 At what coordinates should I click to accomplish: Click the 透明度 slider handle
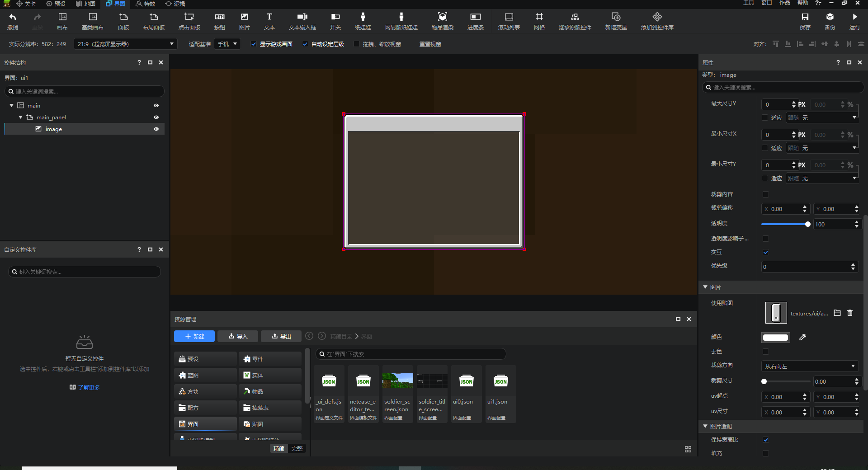coord(807,224)
